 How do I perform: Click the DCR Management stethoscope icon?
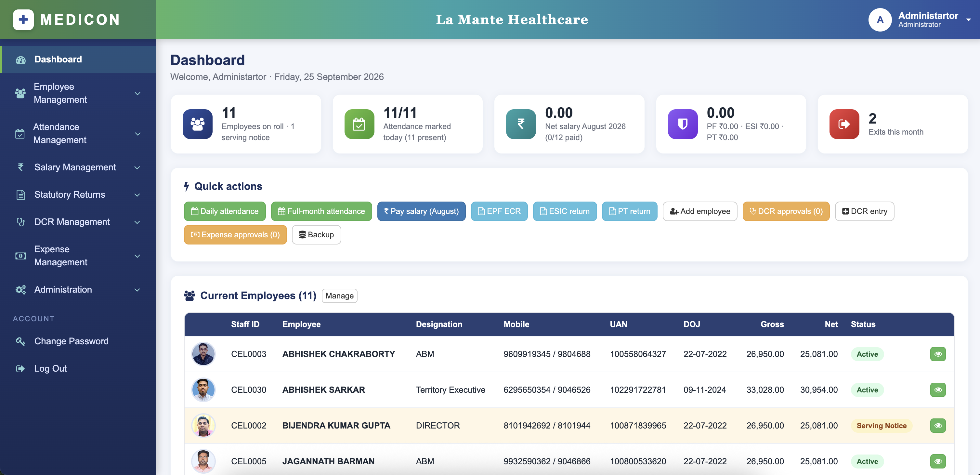click(20, 222)
